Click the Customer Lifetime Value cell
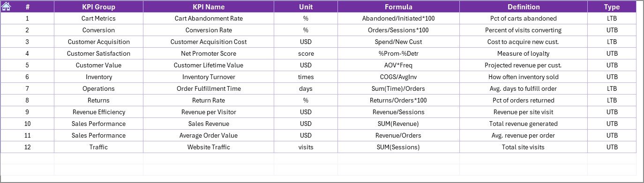This screenshot has width=644, height=183. (x=209, y=65)
